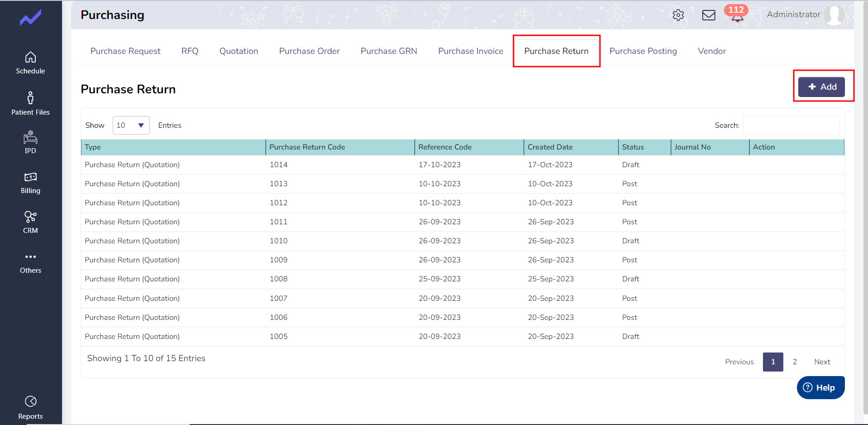Open the Billing module
The image size is (868, 425).
click(30, 183)
